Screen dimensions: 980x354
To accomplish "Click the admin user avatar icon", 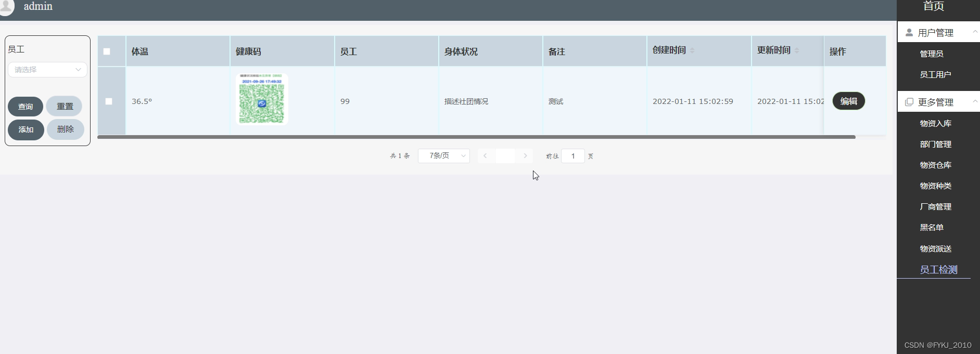I will [x=6, y=7].
